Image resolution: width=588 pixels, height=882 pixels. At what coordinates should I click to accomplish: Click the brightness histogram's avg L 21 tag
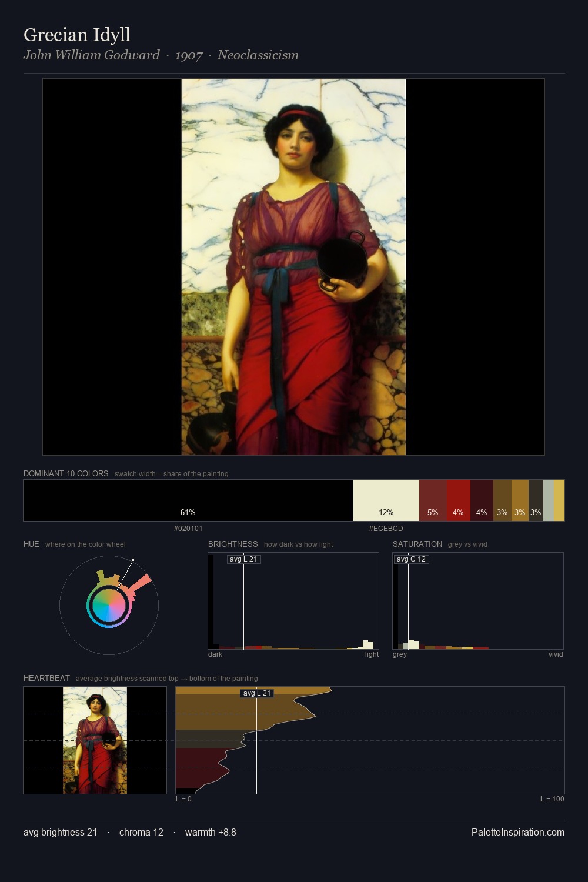pos(243,559)
